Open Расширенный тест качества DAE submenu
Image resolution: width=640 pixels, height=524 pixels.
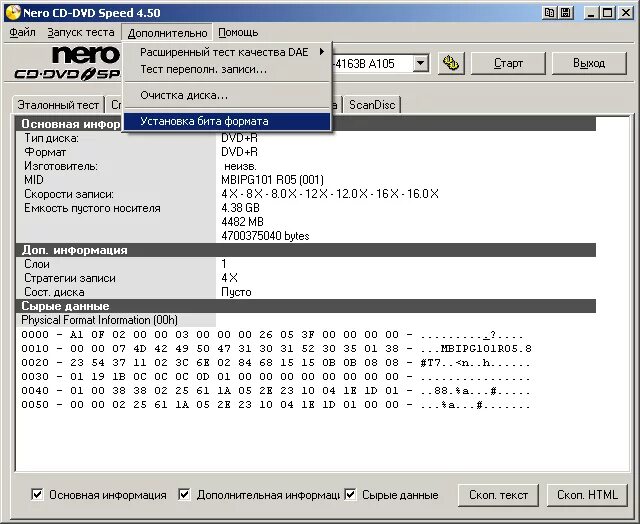point(227,52)
